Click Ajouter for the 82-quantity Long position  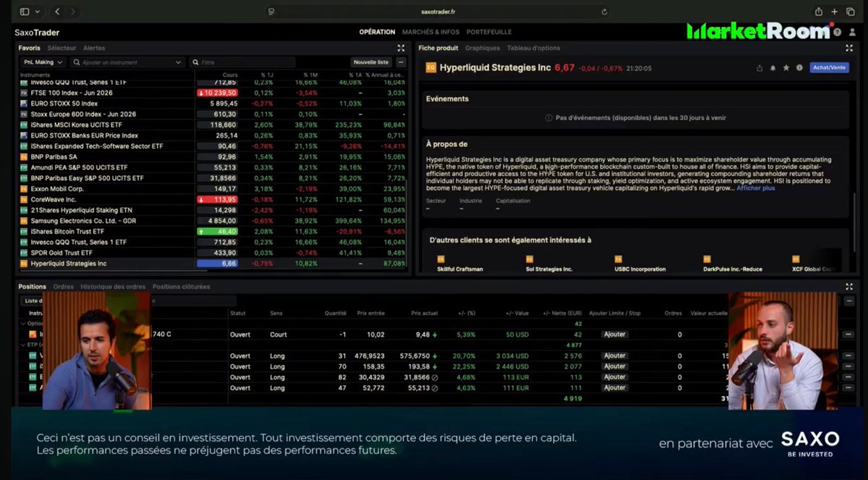pyautogui.click(x=615, y=377)
